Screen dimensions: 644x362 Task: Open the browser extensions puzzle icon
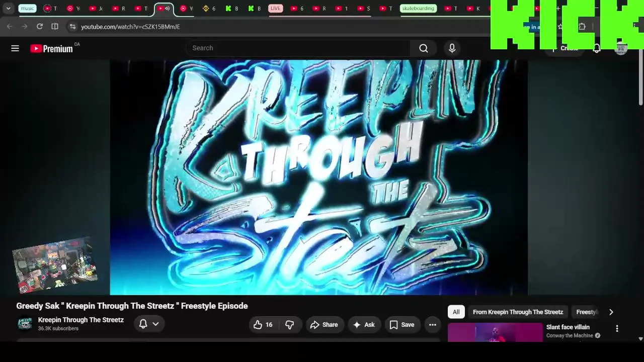pyautogui.click(x=582, y=27)
